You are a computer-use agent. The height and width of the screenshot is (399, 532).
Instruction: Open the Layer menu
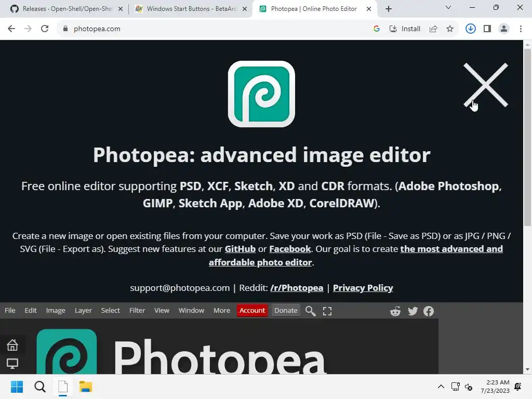tap(83, 311)
